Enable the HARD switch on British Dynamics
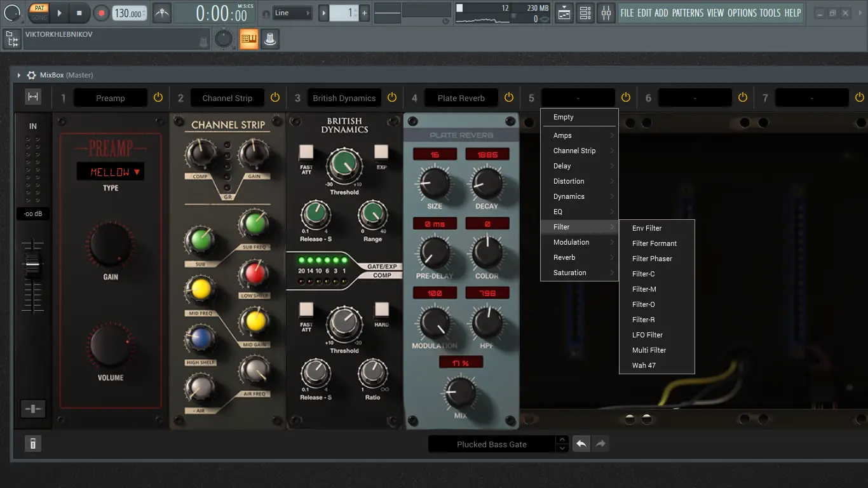Screen dimensions: 868x488 coord(381,309)
